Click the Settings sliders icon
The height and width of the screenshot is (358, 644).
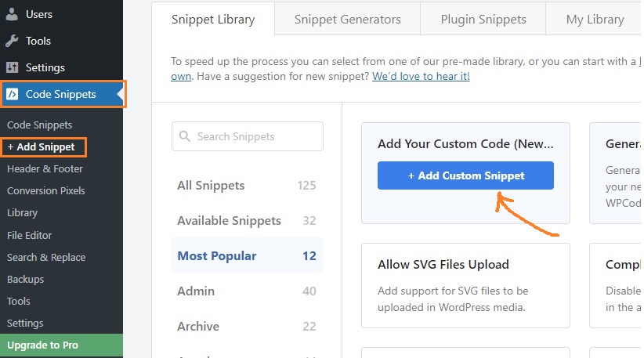click(x=12, y=67)
